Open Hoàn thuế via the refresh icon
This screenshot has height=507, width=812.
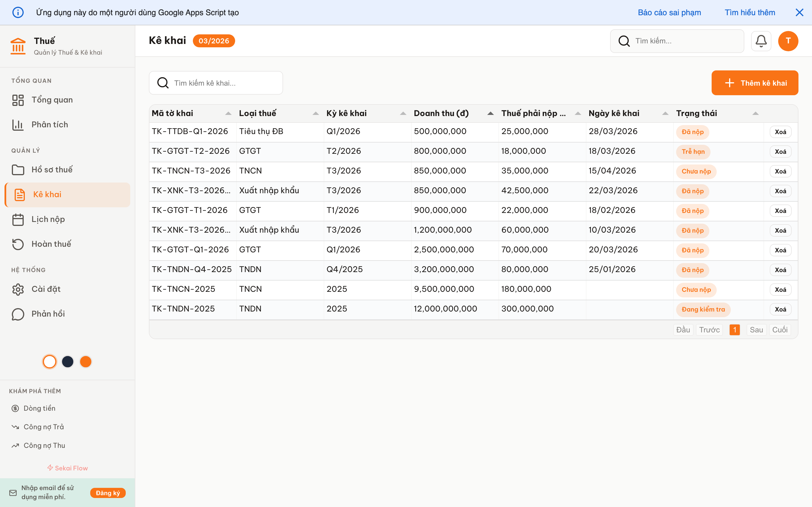(18, 244)
